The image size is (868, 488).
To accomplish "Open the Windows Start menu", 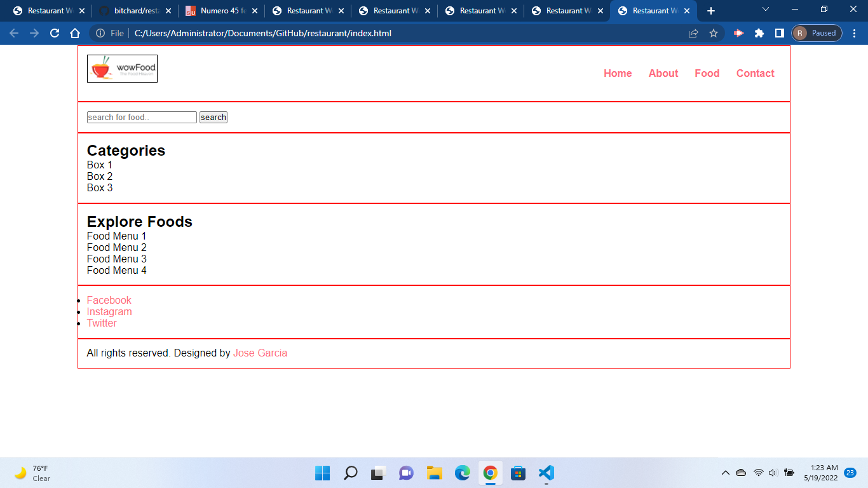I will coord(322,473).
